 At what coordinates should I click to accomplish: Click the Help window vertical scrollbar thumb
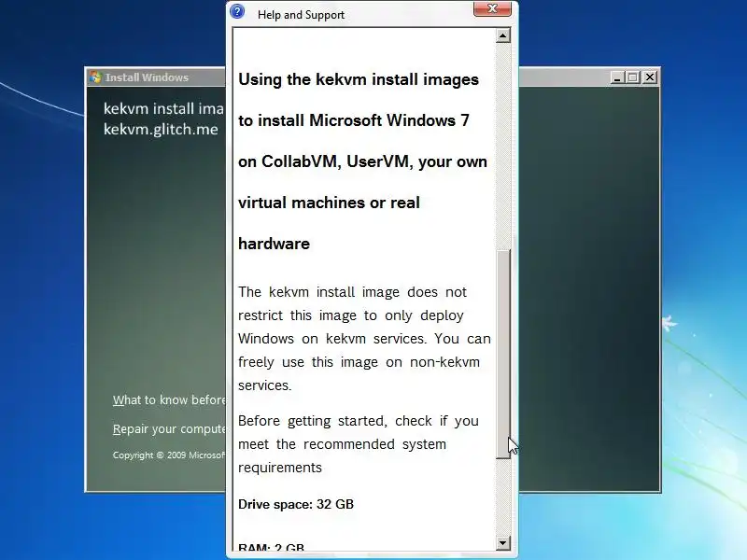[x=503, y=354]
